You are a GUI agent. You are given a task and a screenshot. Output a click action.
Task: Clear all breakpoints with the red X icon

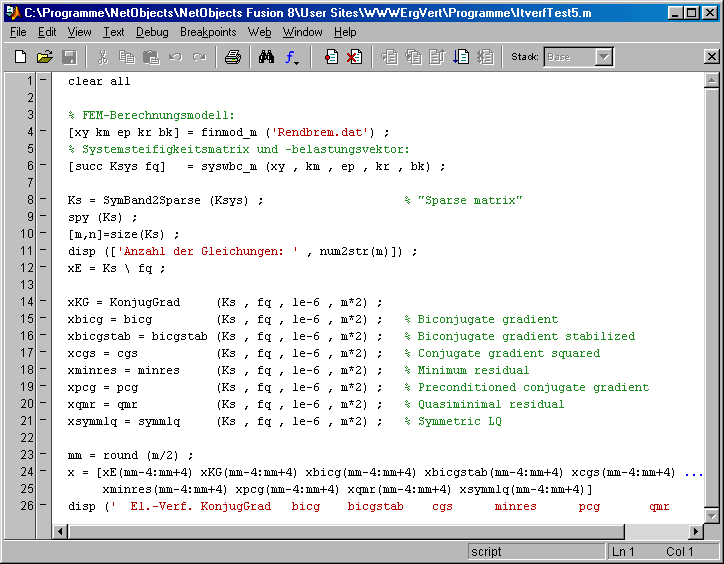click(x=354, y=57)
